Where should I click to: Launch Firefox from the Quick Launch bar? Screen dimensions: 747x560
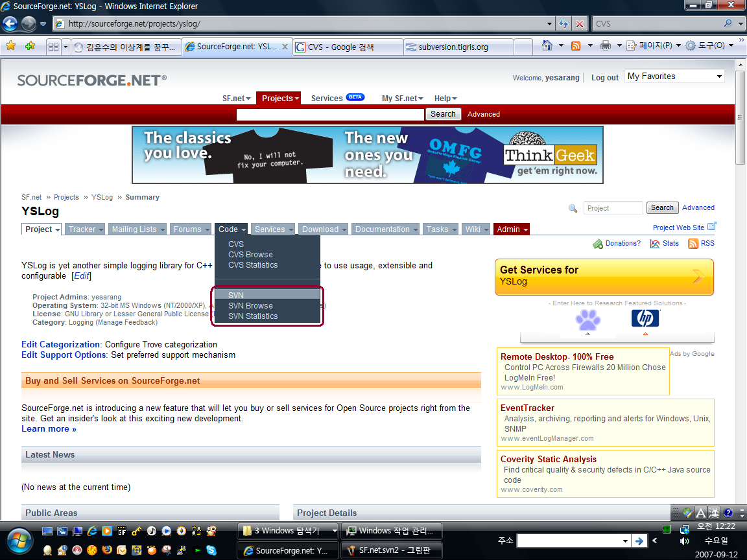[x=107, y=550]
